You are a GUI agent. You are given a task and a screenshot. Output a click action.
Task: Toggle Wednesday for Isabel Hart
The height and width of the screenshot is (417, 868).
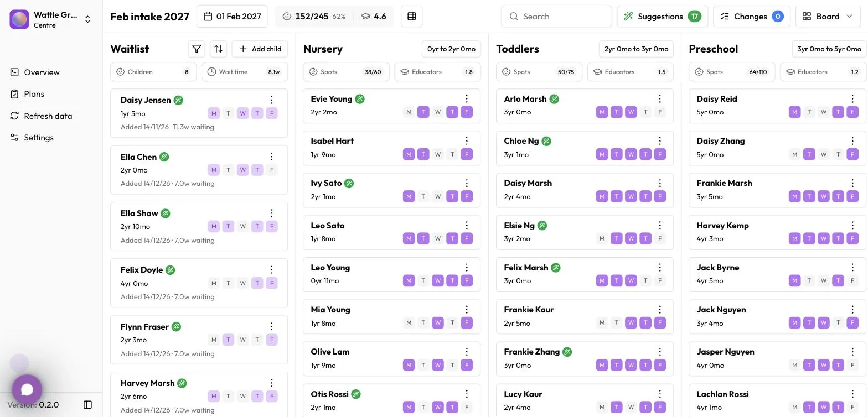438,154
